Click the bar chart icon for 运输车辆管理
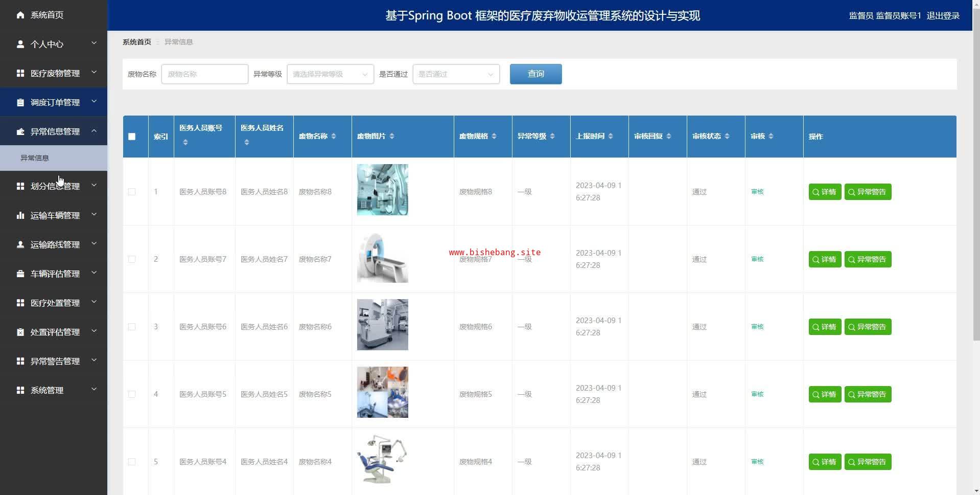The image size is (980, 495). 20,215
